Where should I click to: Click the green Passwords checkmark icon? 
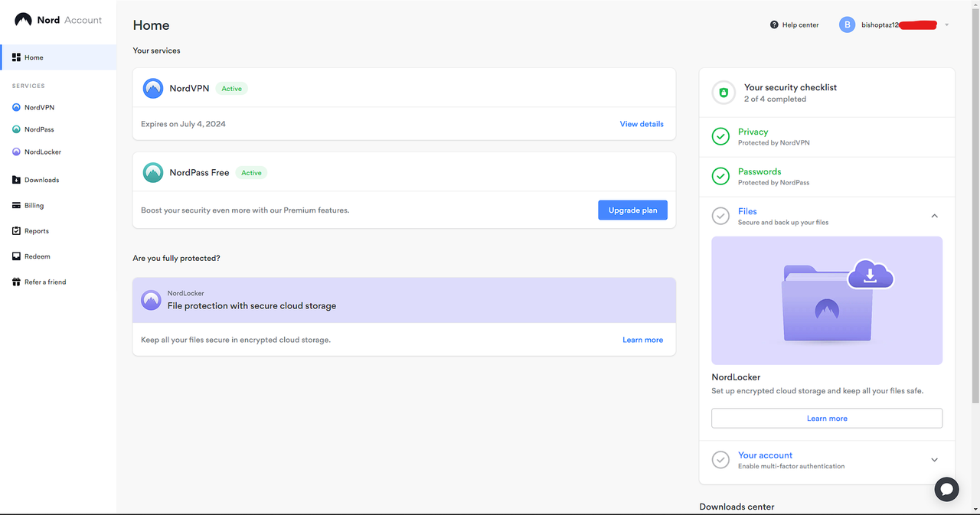720,176
